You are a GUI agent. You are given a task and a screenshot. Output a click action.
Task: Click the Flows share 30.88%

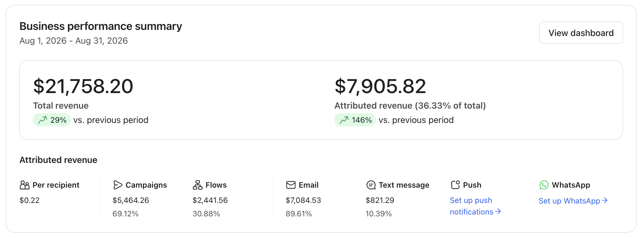click(206, 214)
